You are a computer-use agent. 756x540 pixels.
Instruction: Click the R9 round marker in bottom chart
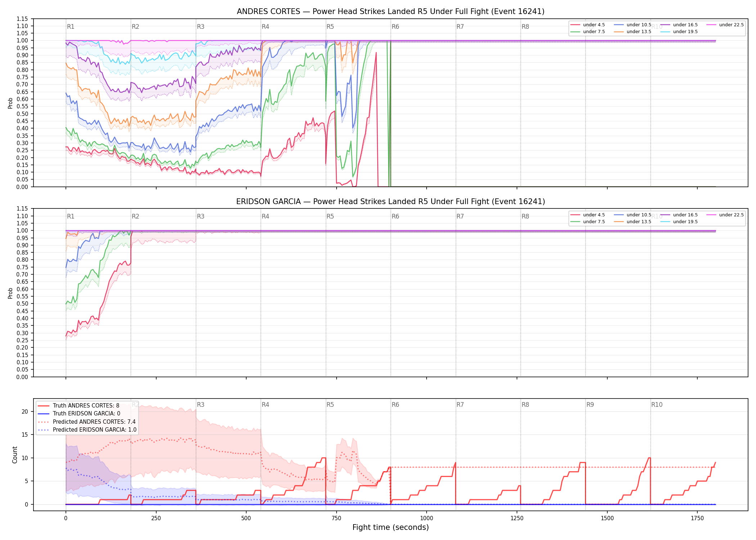590,405
